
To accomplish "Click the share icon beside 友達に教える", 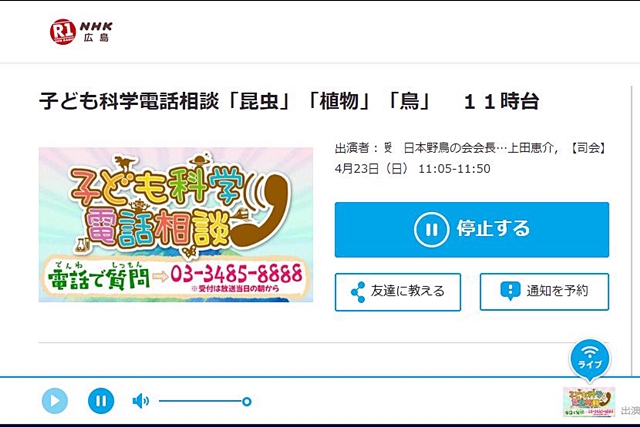I will point(358,292).
